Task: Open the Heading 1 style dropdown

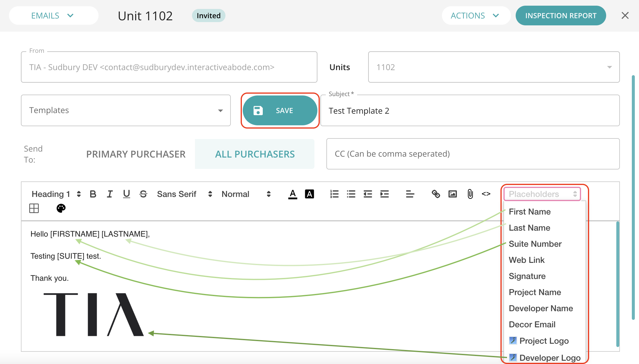Action: (x=56, y=194)
